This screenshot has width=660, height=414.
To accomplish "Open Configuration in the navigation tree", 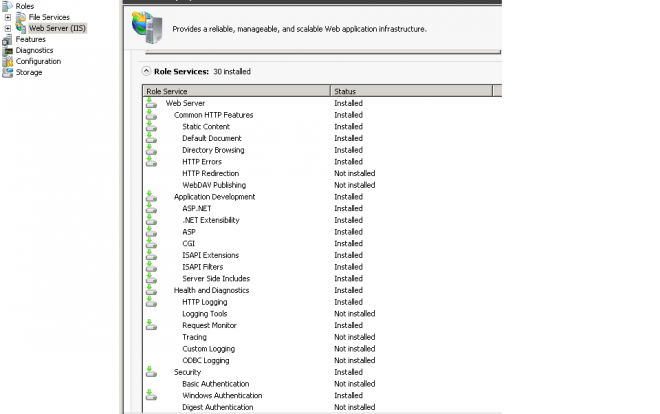I will pyautogui.click(x=38, y=61).
